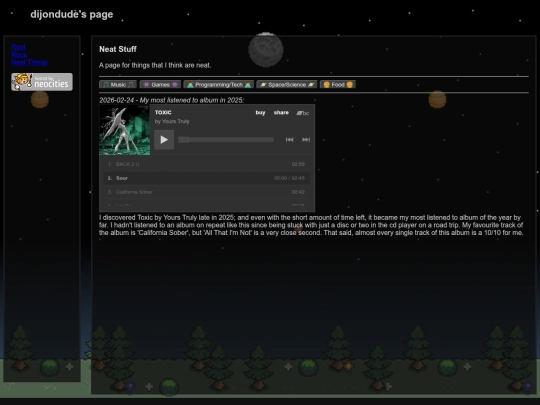The width and height of the screenshot is (540, 405).
Task: Click the 'by Yours Truly' artist text
Action: pos(172,121)
